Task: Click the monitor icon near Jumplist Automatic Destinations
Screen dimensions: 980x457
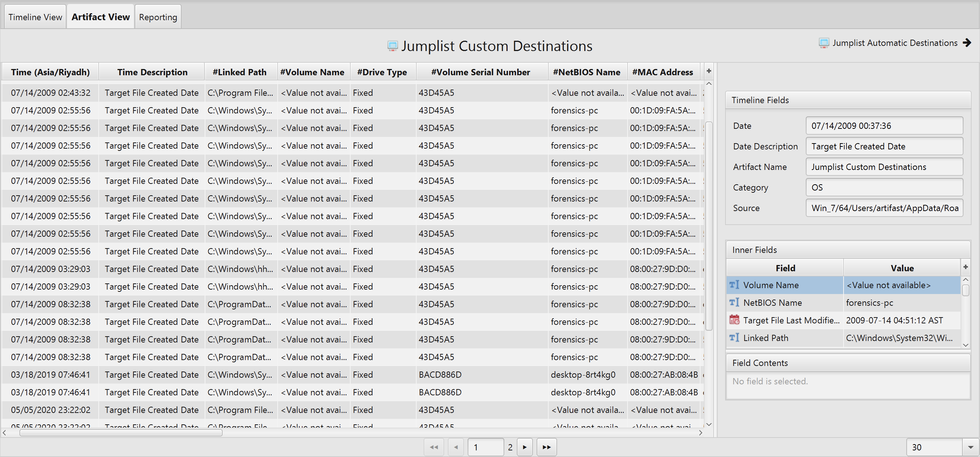Action: coord(824,43)
